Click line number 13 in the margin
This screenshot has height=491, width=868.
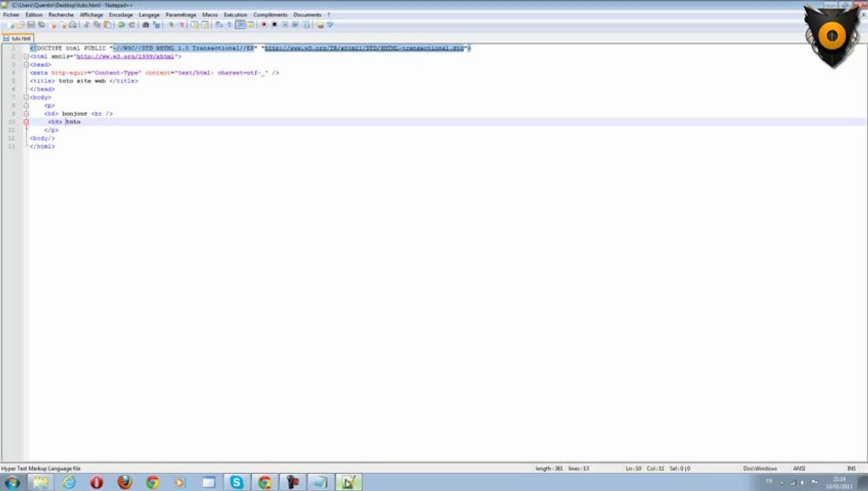12,147
